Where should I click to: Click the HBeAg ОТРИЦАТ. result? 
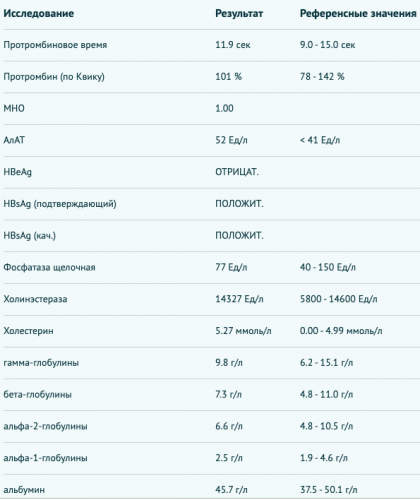click(x=237, y=172)
